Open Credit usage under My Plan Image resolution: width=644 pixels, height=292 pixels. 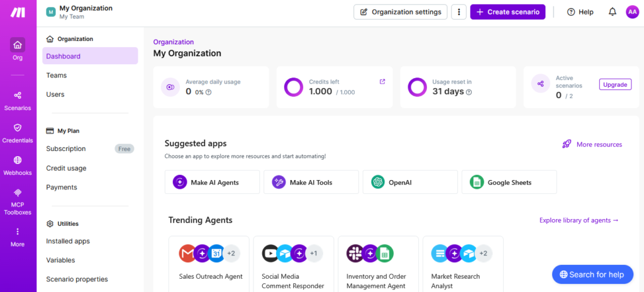(x=66, y=168)
